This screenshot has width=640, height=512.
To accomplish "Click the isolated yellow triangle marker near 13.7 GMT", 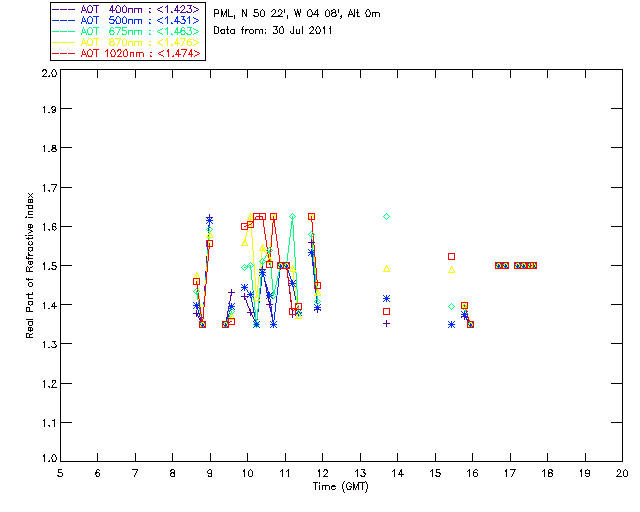I will point(387,269).
